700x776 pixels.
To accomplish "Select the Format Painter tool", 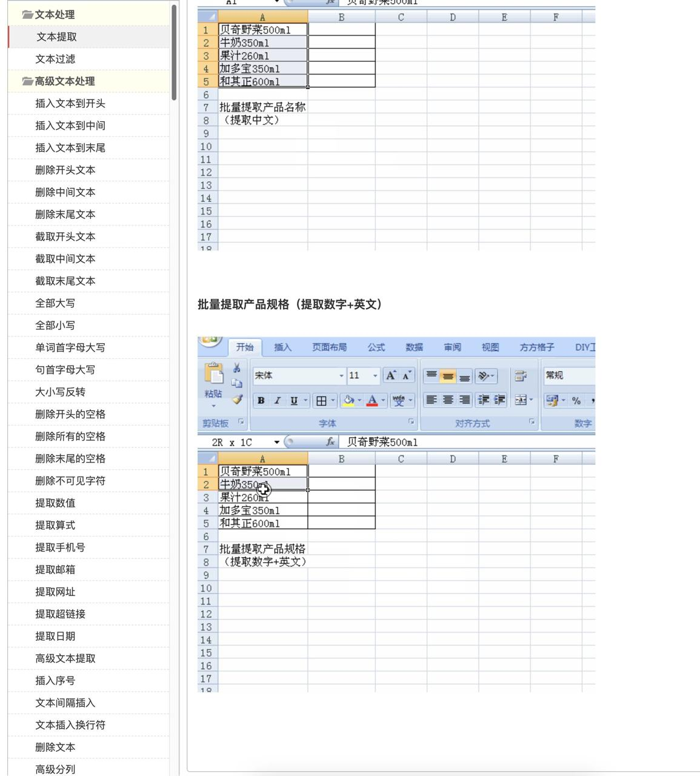I will [x=237, y=400].
